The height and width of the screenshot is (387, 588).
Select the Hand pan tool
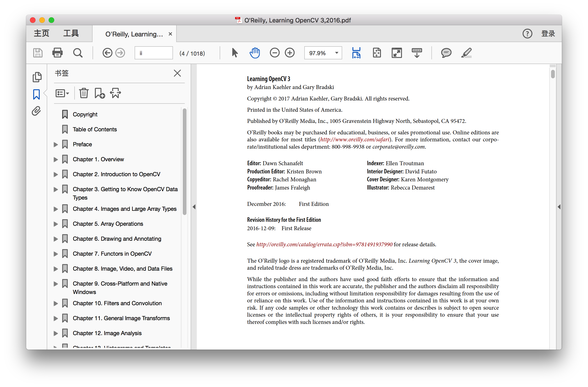[x=255, y=53]
